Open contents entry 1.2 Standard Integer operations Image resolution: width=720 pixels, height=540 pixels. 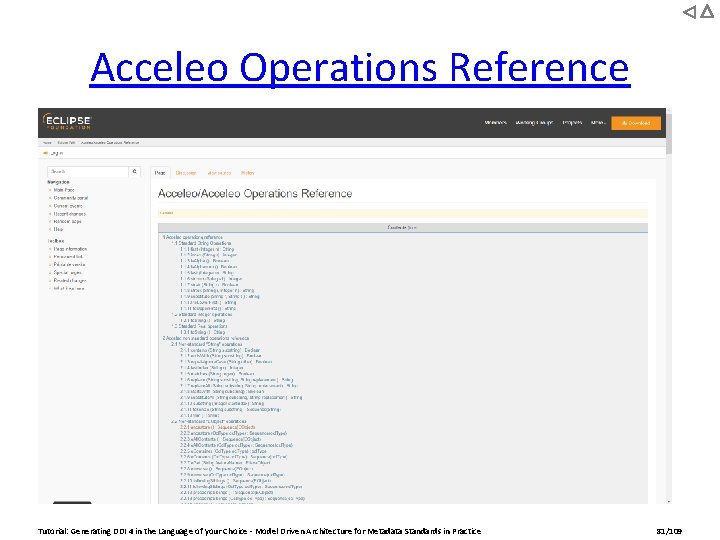pyautogui.click(x=202, y=315)
